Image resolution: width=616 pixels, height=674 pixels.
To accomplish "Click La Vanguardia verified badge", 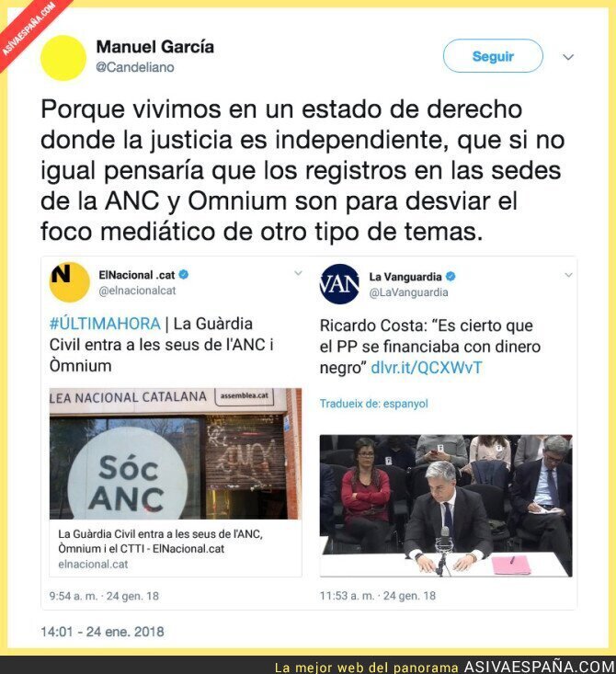I will (x=451, y=277).
